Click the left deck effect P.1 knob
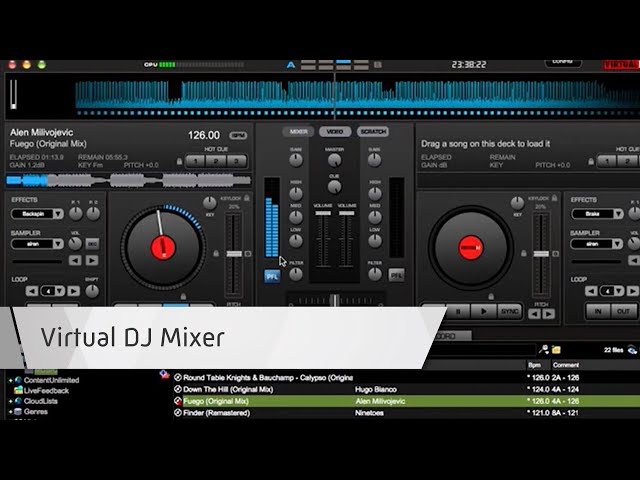The width and height of the screenshot is (640, 480). coord(76,213)
